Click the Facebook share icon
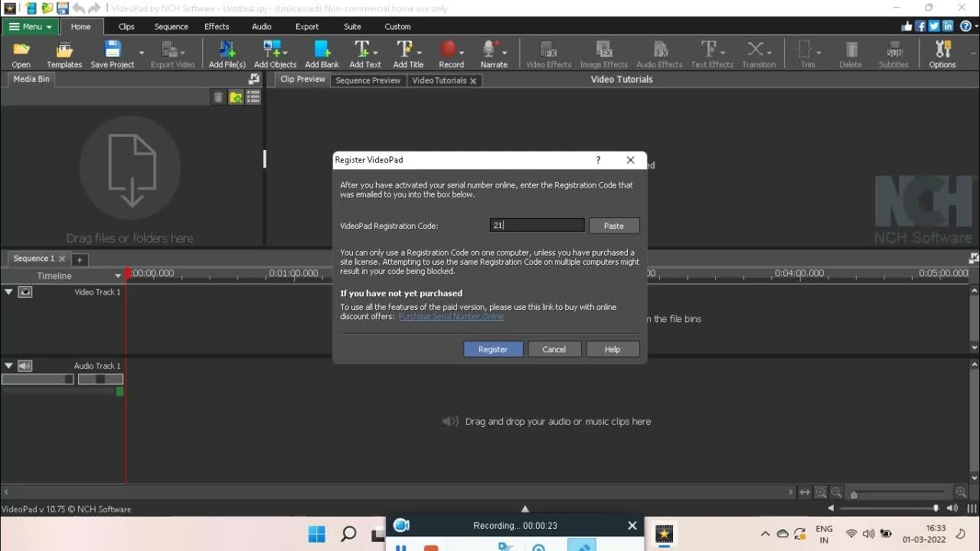The width and height of the screenshot is (980, 551). 921,26
